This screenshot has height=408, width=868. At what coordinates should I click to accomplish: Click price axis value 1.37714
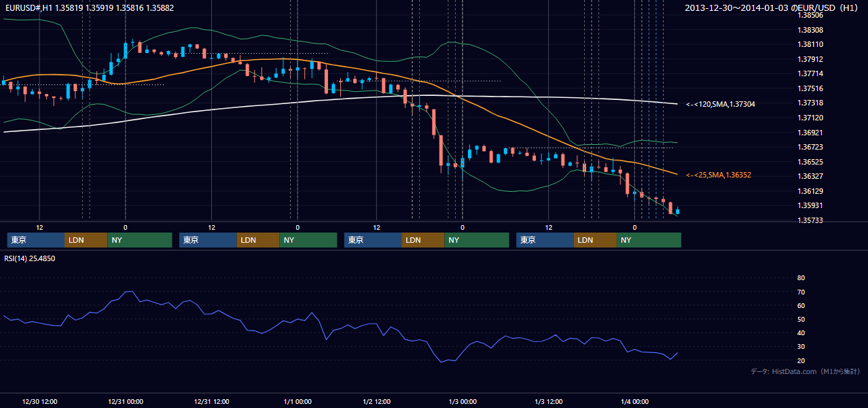click(x=810, y=73)
